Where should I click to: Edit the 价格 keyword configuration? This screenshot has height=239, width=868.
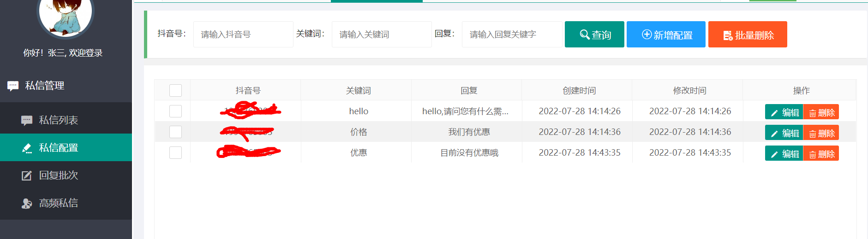[x=784, y=133]
